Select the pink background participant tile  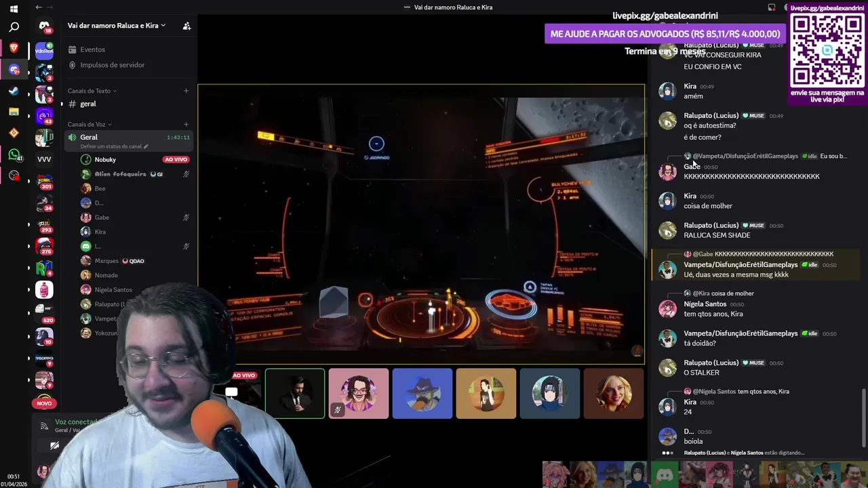(x=359, y=393)
